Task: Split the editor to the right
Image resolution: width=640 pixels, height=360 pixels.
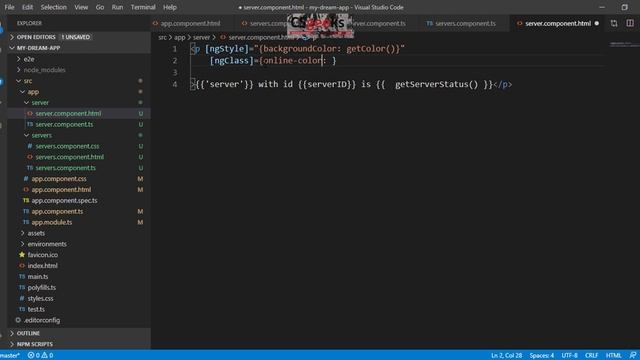Action: 630,23
